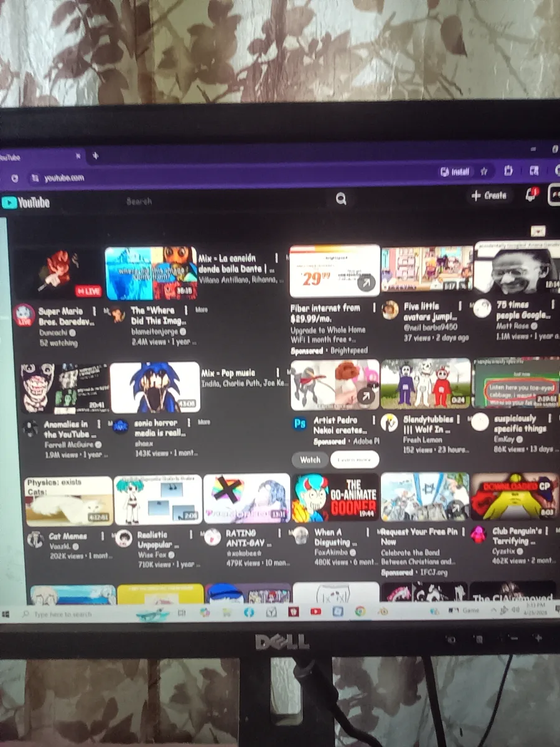Open more options for Fiber internet ad
The width and height of the screenshot is (560, 747).
pos(374,308)
